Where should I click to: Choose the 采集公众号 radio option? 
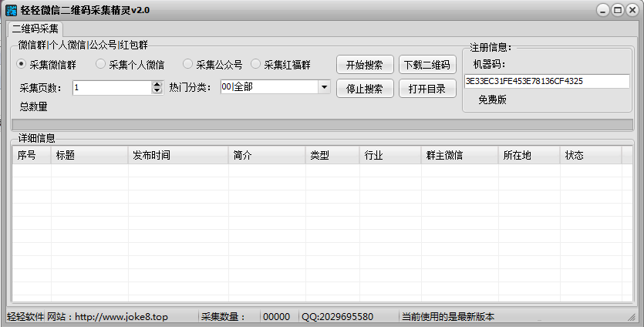[187, 64]
